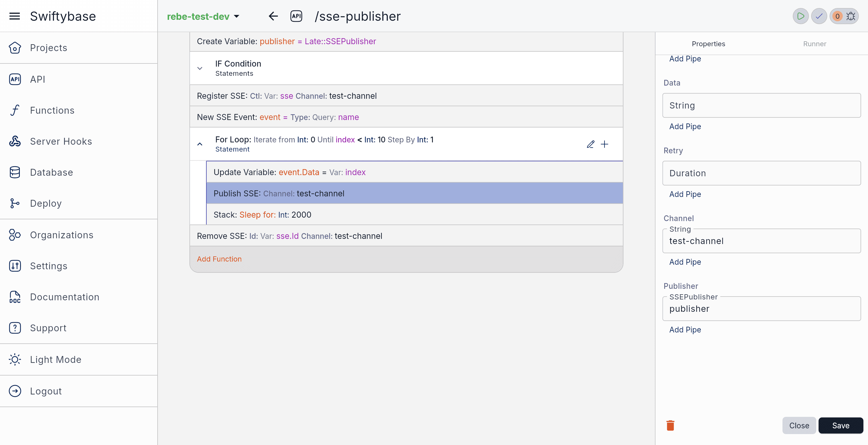Viewport: 868px width, 445px height.
Task: Select the Create Variable publisher row
Action: [406, 41]
